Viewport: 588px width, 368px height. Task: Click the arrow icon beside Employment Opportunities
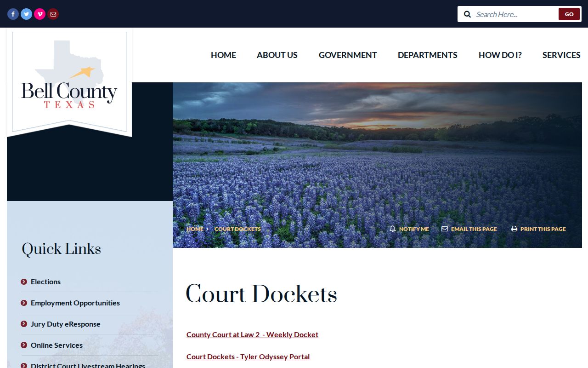[24, 303]
